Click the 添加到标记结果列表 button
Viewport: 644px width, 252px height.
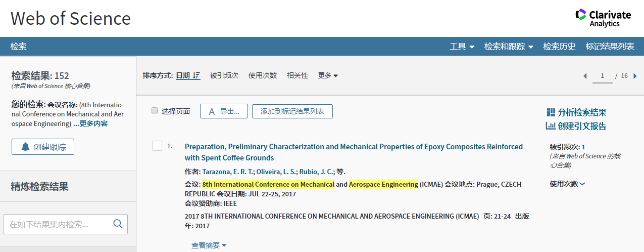pos(292,111)
